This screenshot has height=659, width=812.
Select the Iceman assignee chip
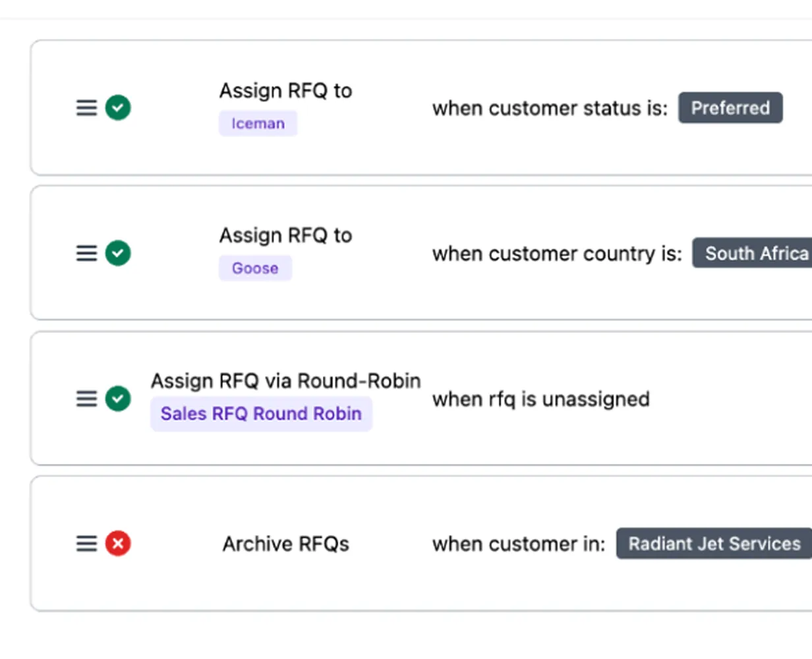258,123
